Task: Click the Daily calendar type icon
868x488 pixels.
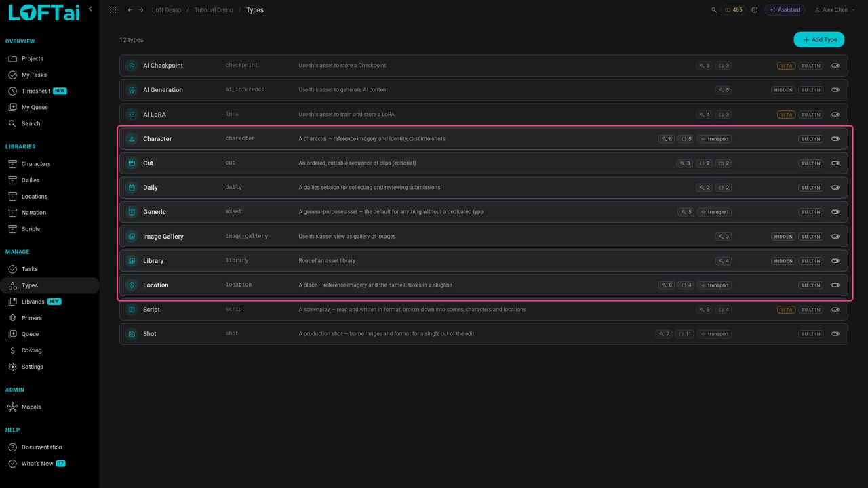Action: coord(132,188)
